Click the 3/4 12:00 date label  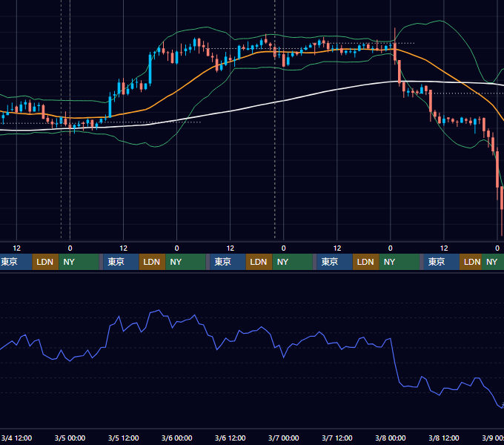click(x=16, y=438)
